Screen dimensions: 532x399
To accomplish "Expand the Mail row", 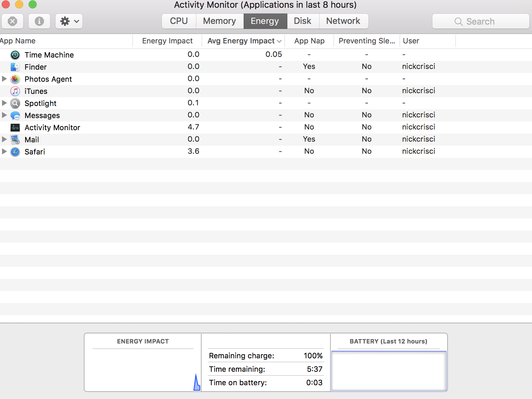I will 4,139.
